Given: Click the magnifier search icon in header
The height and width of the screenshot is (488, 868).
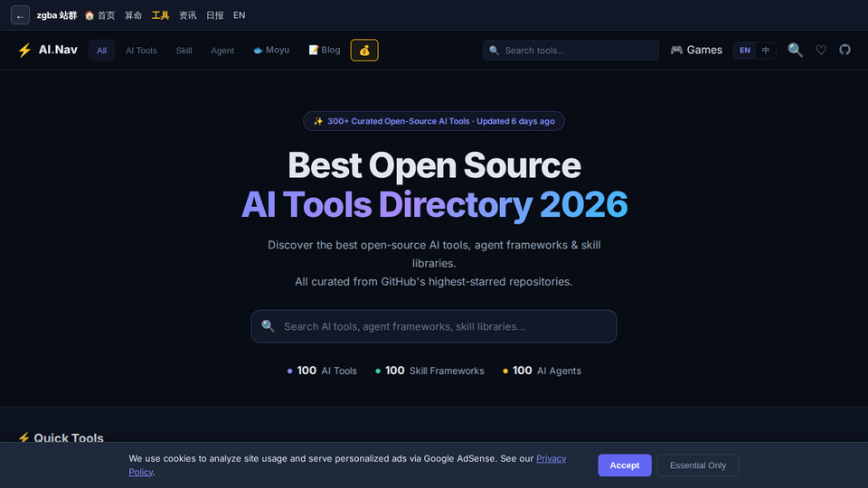Looking at the screenshot, I should [795, 50].
